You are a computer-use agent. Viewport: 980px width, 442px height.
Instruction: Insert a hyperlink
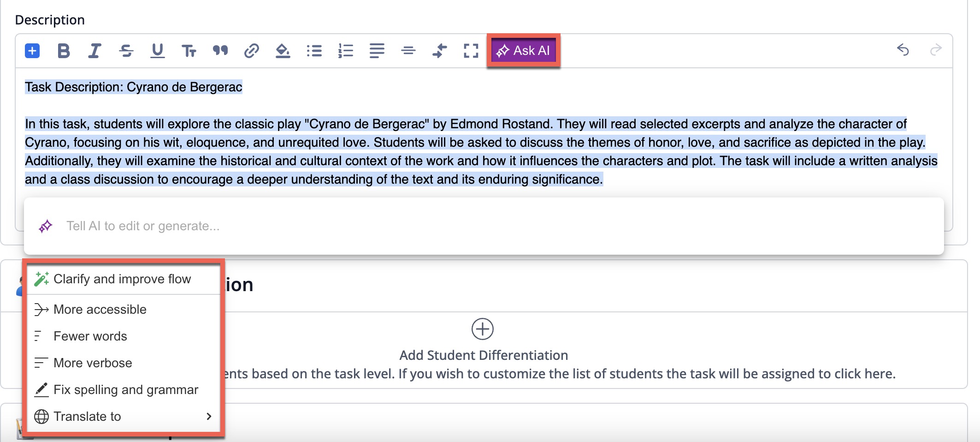(x=251, y=51)
